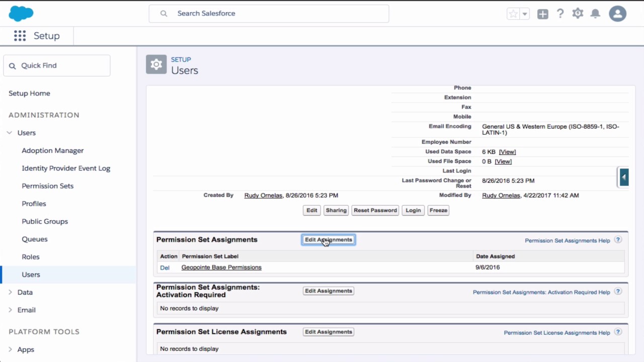Open Permission Sets in sidebar
The width and height of the screenshot is (644, 362).
pos(48,186)
